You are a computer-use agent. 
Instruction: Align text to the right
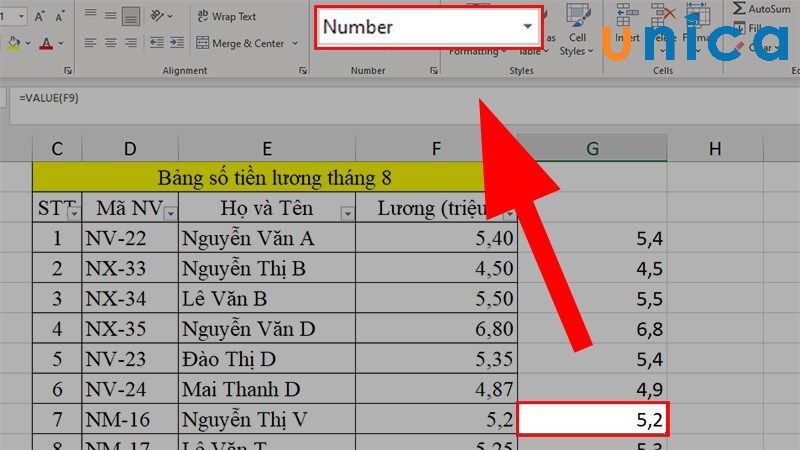(x=131, y=43)
